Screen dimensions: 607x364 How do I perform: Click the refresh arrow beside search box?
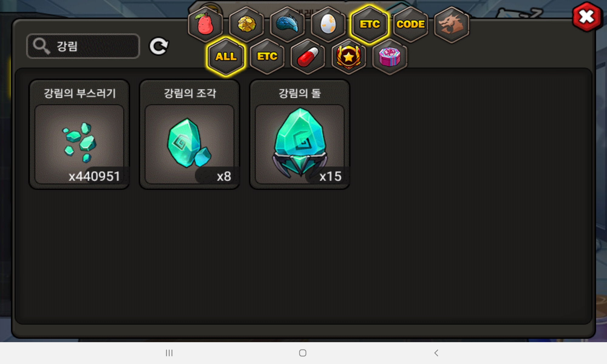tap(159, 46)
